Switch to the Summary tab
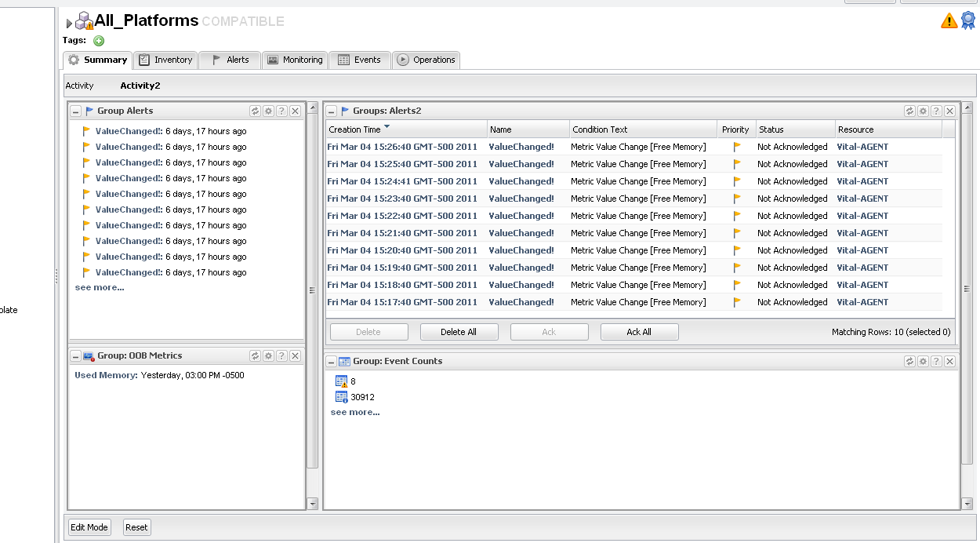Screen dimensions: 980x543 [98, 60]
